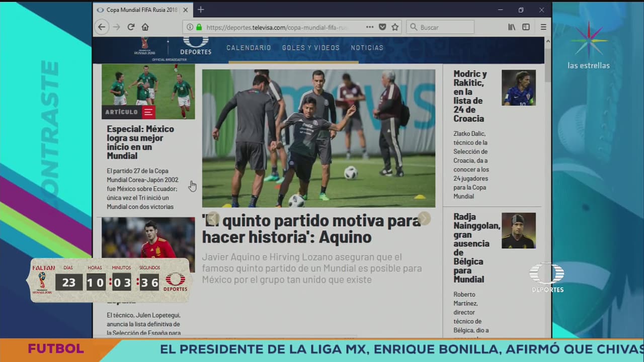
Task: Open the Firefox library icon
Action: click(x=512, y=27)
